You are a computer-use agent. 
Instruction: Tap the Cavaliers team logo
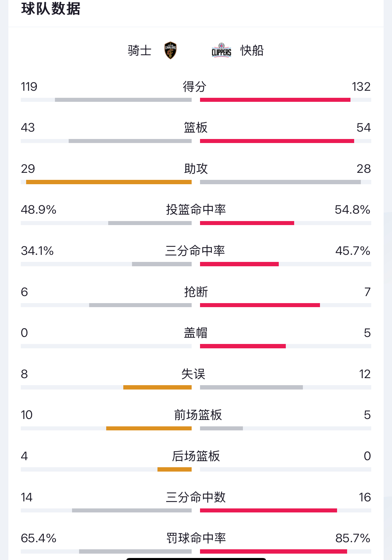pyautogui.click(x=171, y=51)
